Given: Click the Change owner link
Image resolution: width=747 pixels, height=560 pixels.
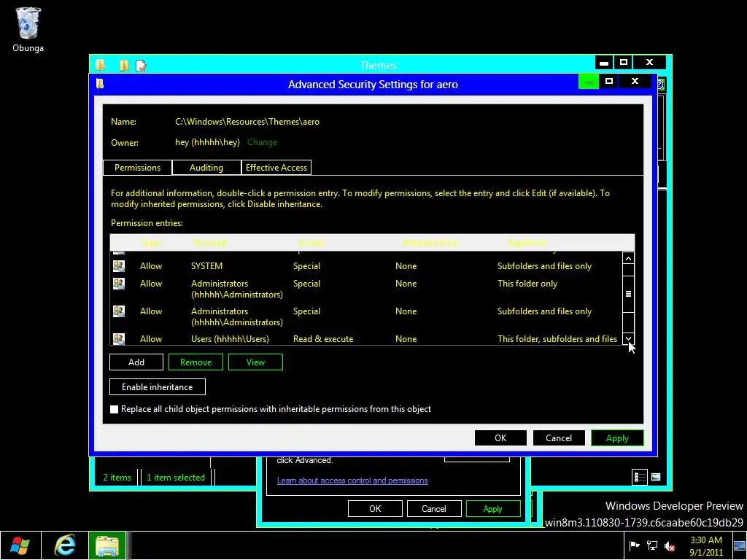Looking at the screenshot, I should pyautogui.click(x=262, y=142).
